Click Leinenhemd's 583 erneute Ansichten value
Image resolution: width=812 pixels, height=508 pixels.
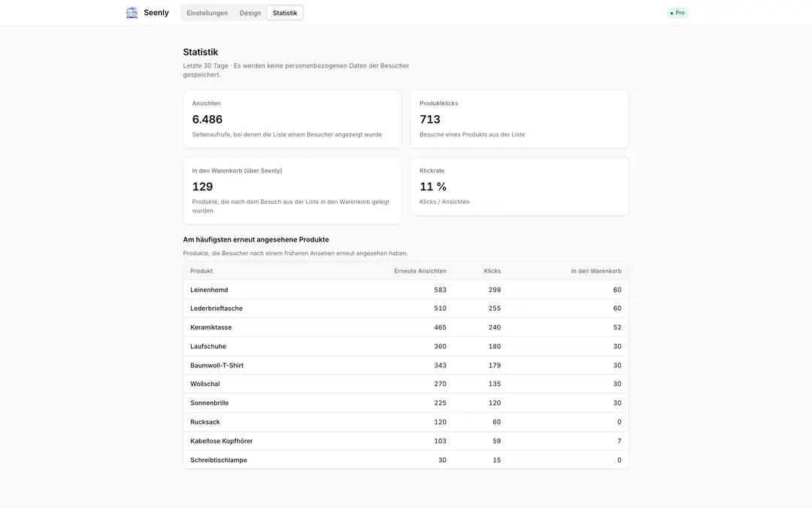pyautogui.click(x=440, y=290)
